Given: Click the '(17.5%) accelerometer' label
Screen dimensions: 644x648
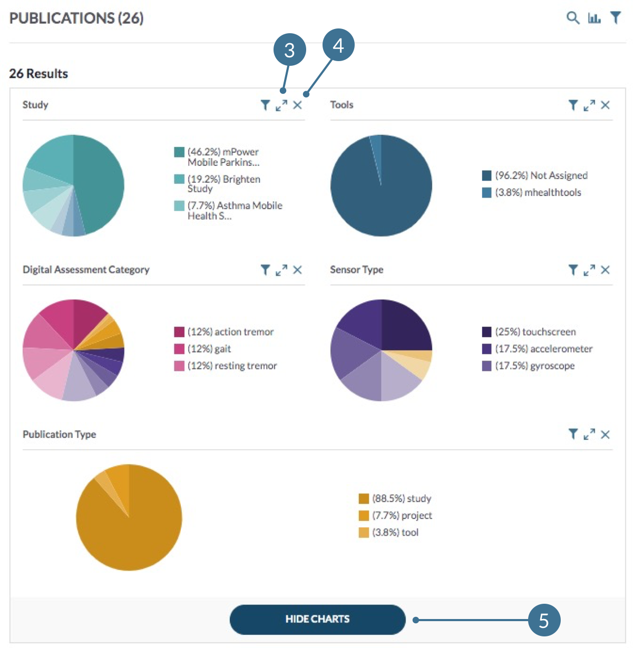Looking at the screenshot, I should click(544, 349).
